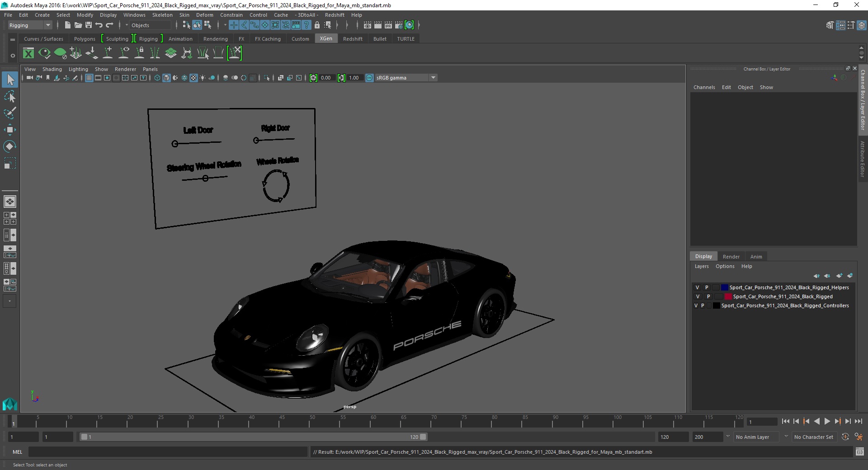This screenshot has width=868, height=470.
Task: Open the Deform menu
Action: (x=204, y=15)
